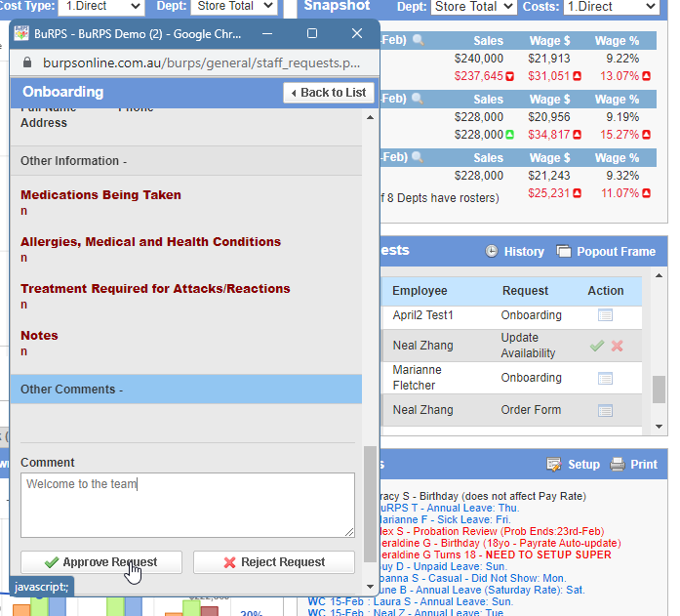The height and width of the screenshot is (616, 680).
Task: Click magnifier icon in first snapshot row
Action: pyautogui.click(x=418, y=41)
